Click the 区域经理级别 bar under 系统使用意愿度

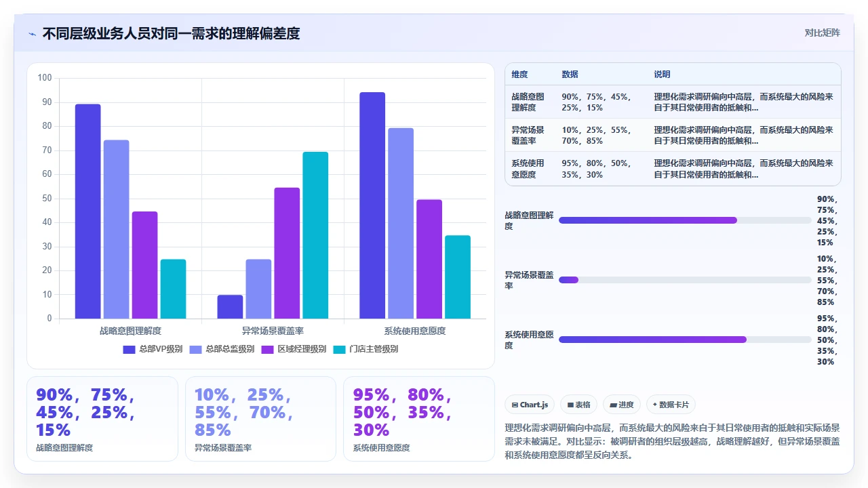coord(430,259)
